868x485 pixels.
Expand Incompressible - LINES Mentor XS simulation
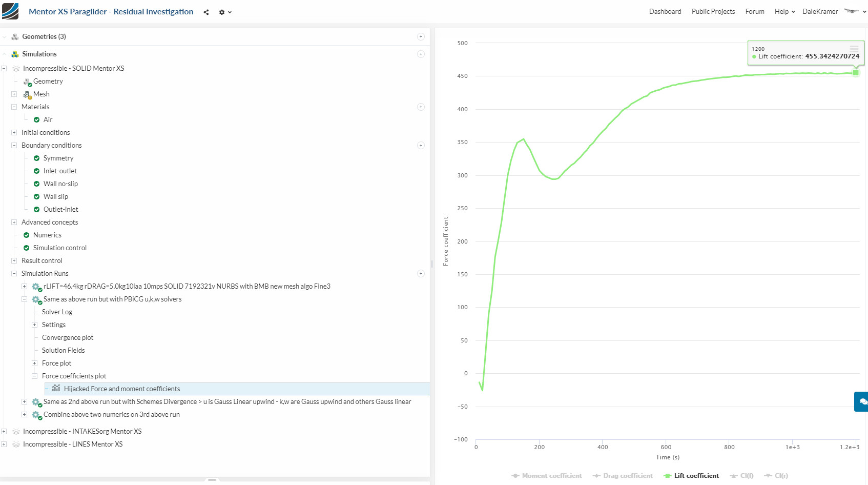4,444
